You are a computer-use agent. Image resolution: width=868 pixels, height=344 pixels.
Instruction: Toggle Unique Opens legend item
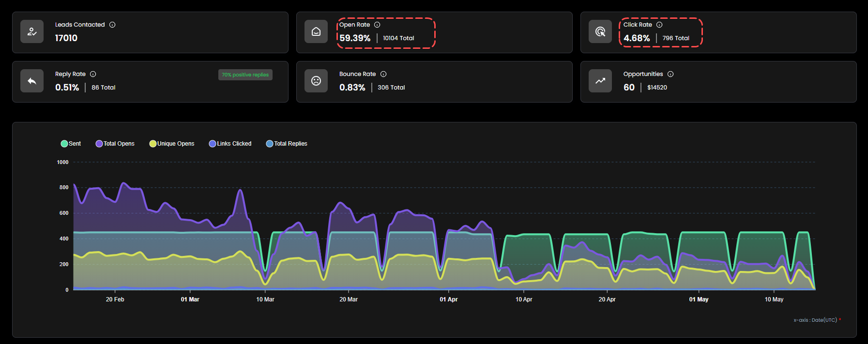pyautogui.click(x=172, y=144)
